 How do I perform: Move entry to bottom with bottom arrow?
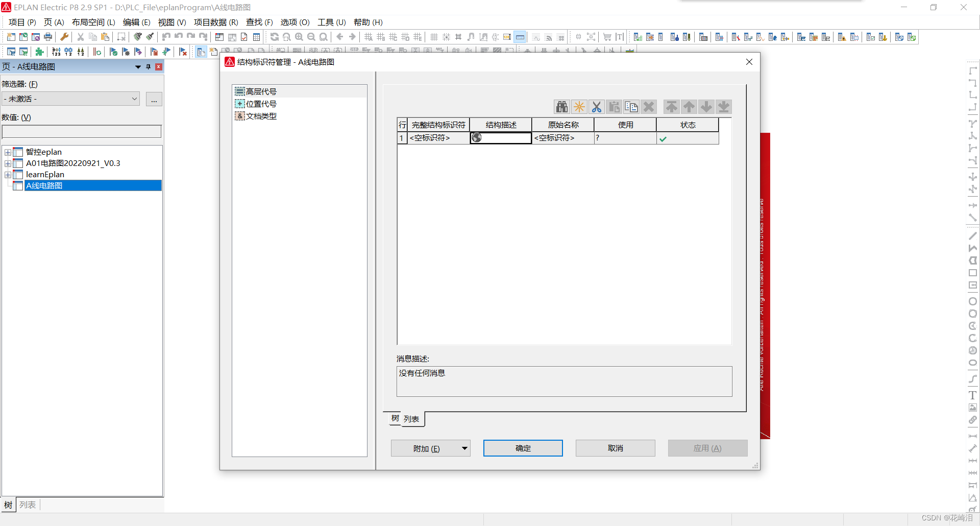click(x=724, y=107)
